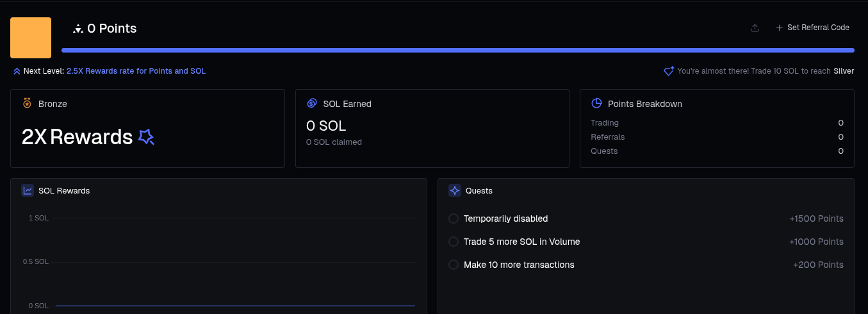
Task: Check the Make 10 more transactions quest circle
Action: click(454, 265)
